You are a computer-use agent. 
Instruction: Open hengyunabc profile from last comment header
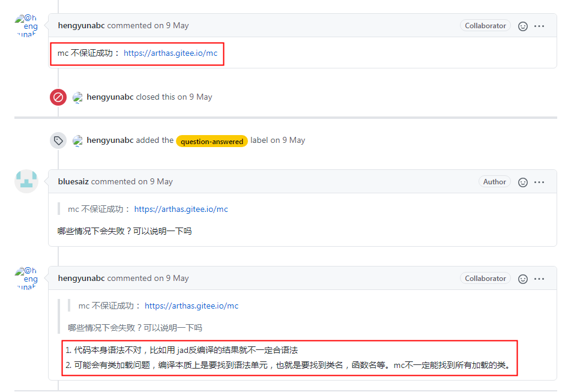tap(81, 278)
